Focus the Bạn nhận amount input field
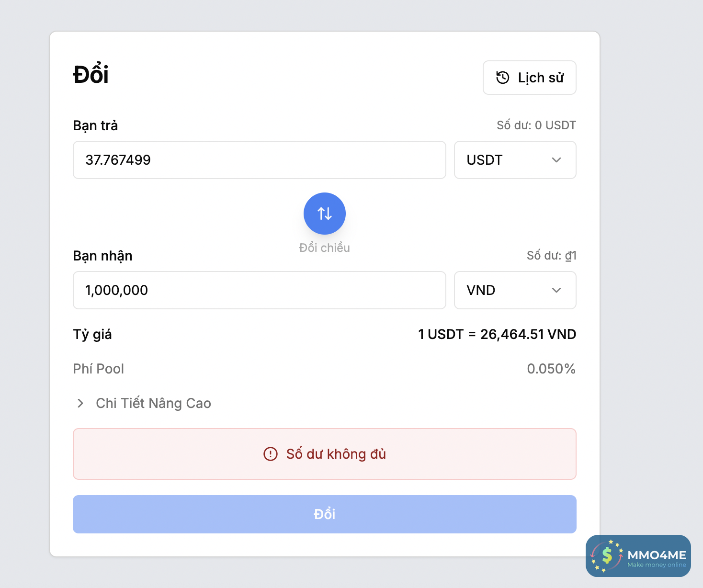 (x=259, y=290)
